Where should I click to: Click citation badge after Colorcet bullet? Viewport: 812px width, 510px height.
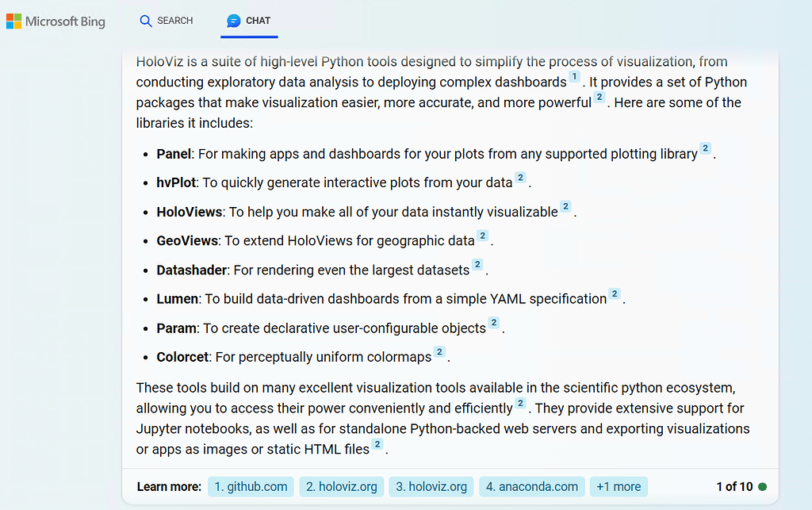point(439,352)
